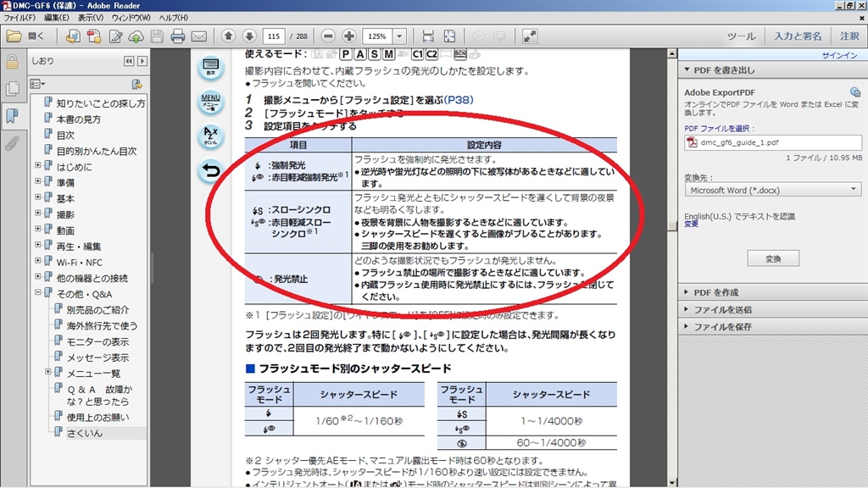This screenshot has width=868, height=488.
Task: Click the cloud upload icon
Action: click(136, 36)
